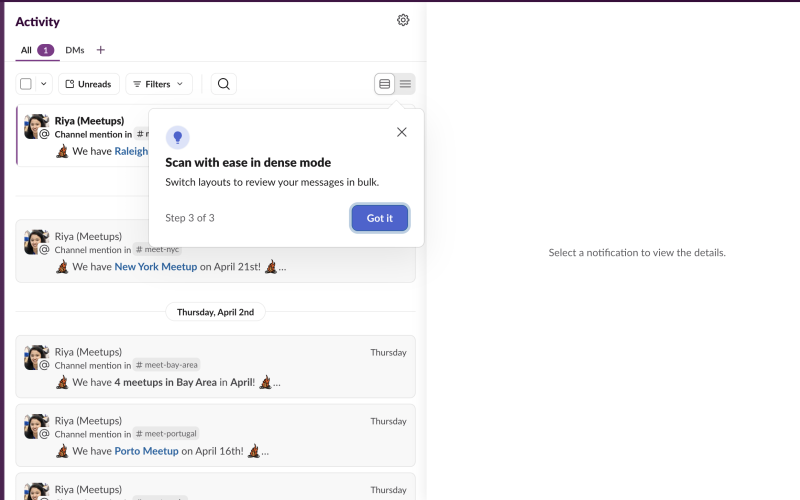The width and height of the screenshot is (800, 500).
Task: Open Activity settings gear icon
Action: tap(403, 20)
